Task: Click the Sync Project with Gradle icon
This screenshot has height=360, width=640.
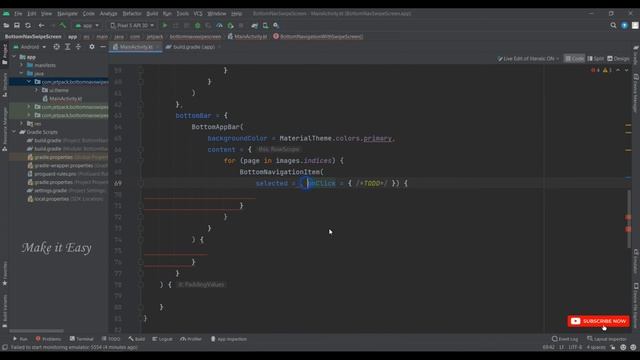Action: click(255, 25)
